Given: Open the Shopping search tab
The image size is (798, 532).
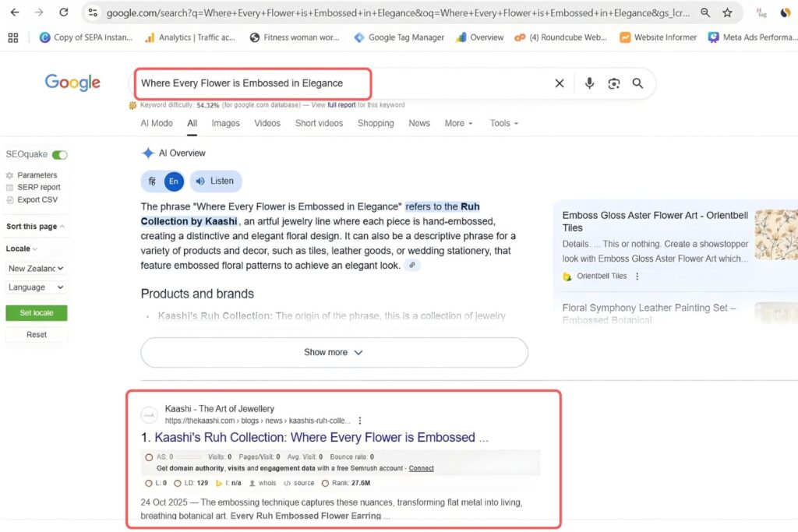Looking at the screenshot, I should [376, 123].
